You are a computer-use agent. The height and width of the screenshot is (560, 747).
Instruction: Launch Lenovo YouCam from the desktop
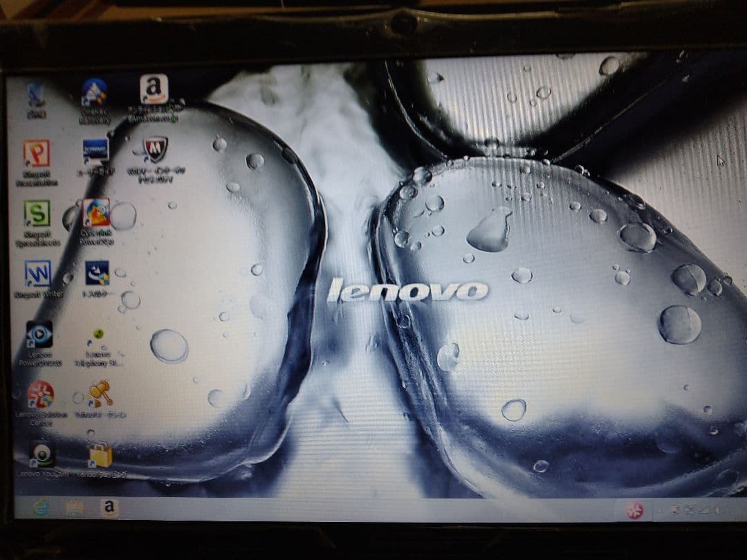(42, 458)
